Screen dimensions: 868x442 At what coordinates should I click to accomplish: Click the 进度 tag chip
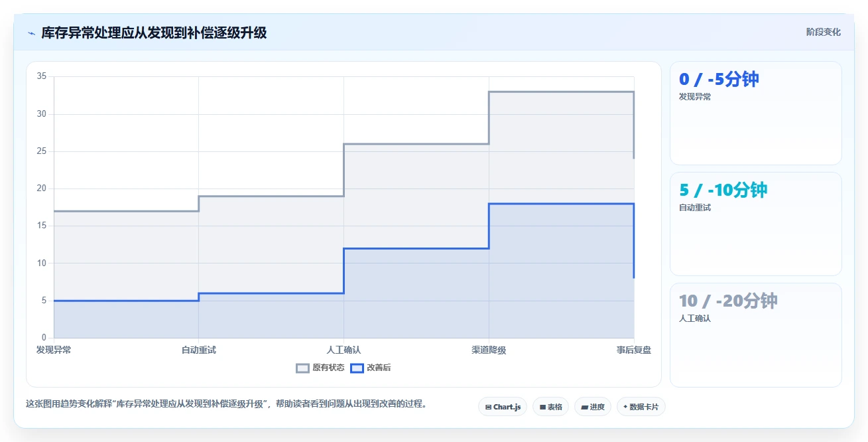pyautogui.click(x=593, y=407)
